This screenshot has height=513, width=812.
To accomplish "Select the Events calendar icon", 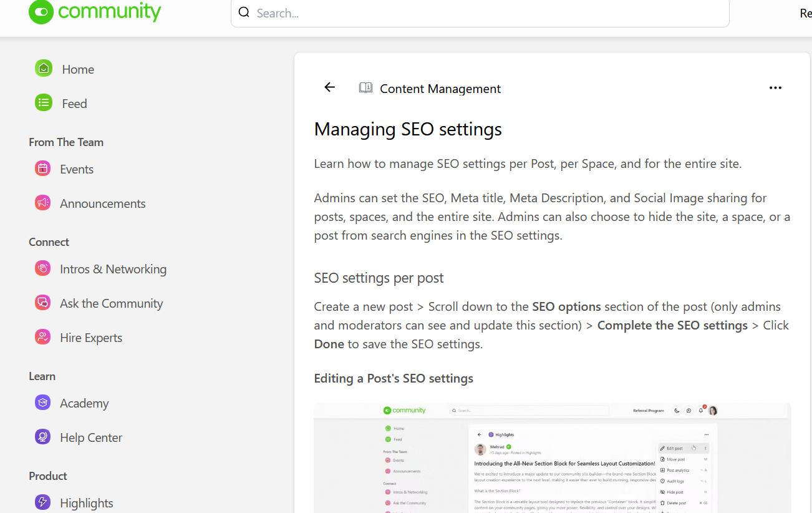I will point(42,169).
